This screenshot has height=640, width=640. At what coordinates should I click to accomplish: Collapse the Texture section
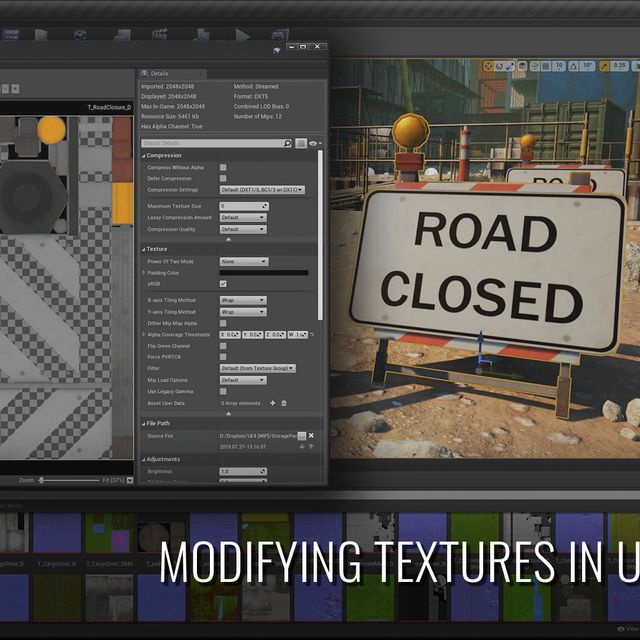(x=144, y=249)
